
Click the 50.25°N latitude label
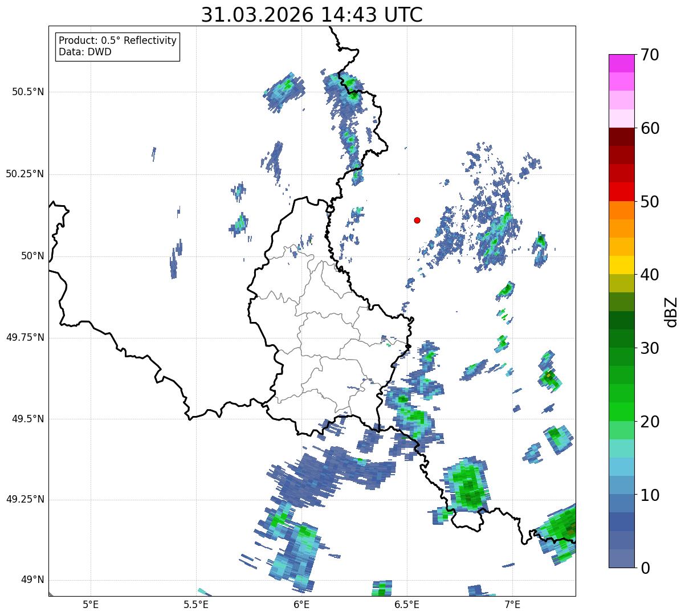click(25, 174)
